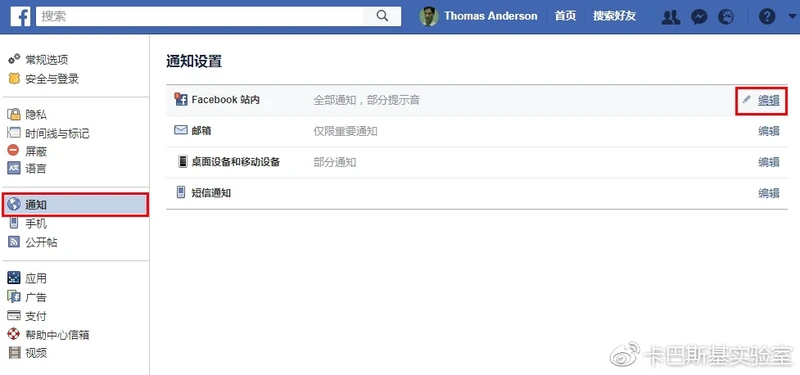Screen dimensions: 800x375
Task: Open 支付 settings in sidebar
Action: (36, 316)
